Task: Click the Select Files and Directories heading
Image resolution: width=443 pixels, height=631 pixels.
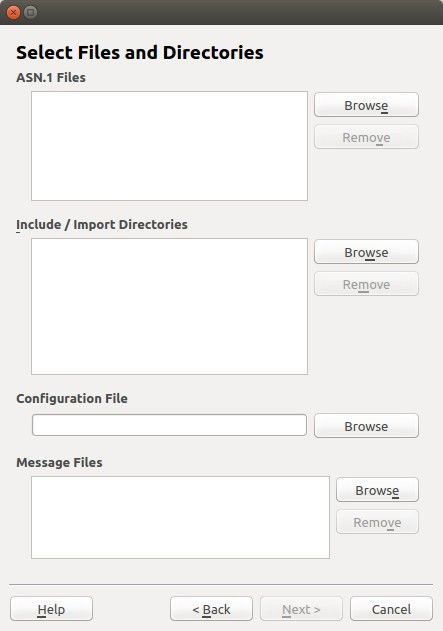Action: [x=140, y=53]
